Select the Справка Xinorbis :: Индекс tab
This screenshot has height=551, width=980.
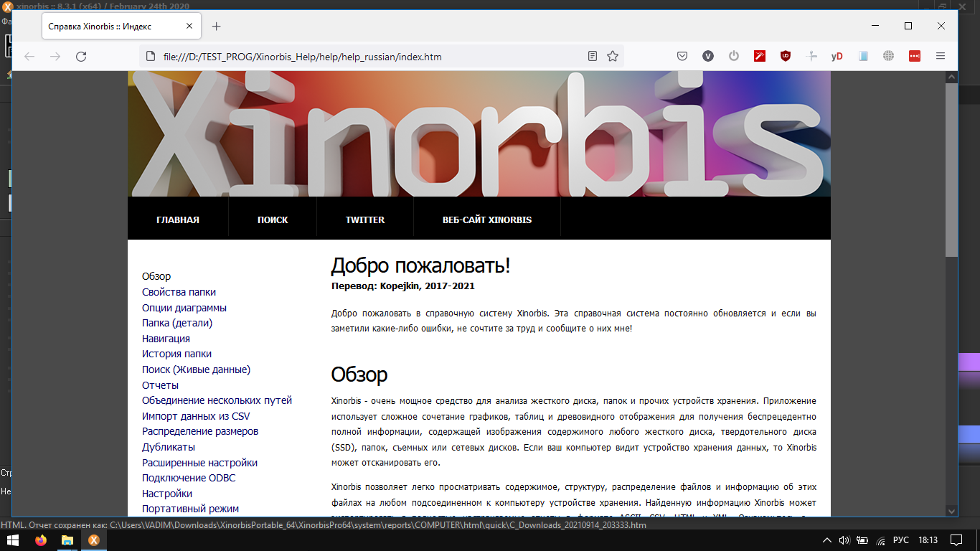pyautogui.click(x=121, y=27)
